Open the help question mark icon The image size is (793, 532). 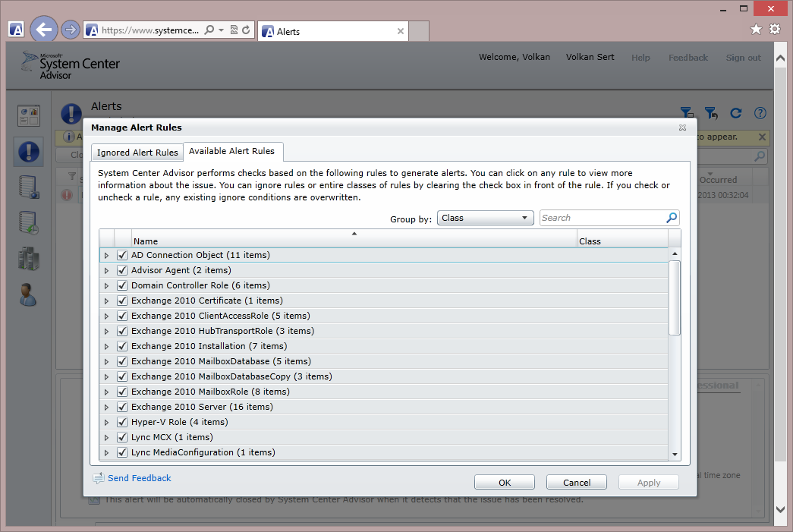[760, 113]
